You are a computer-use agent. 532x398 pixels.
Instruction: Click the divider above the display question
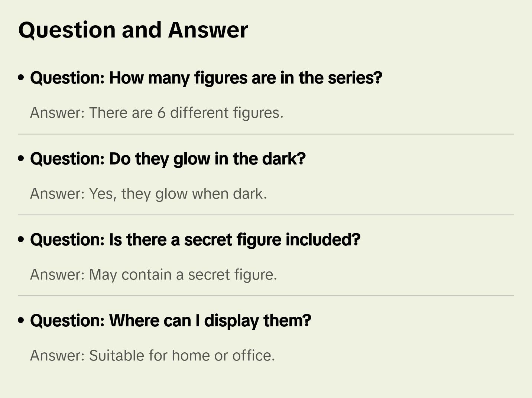click(266, 296)
